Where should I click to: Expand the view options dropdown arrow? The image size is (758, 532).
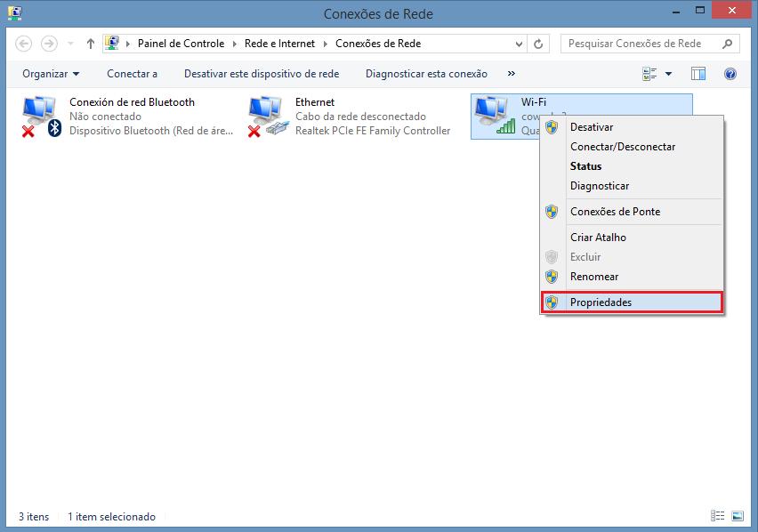point(668,74)
